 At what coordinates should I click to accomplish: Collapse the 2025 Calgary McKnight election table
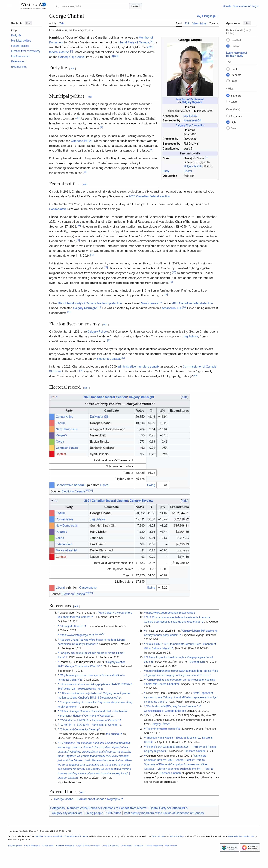184,397
